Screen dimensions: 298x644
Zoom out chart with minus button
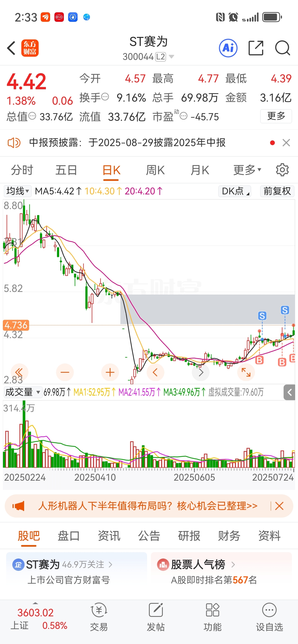(65, 372)
